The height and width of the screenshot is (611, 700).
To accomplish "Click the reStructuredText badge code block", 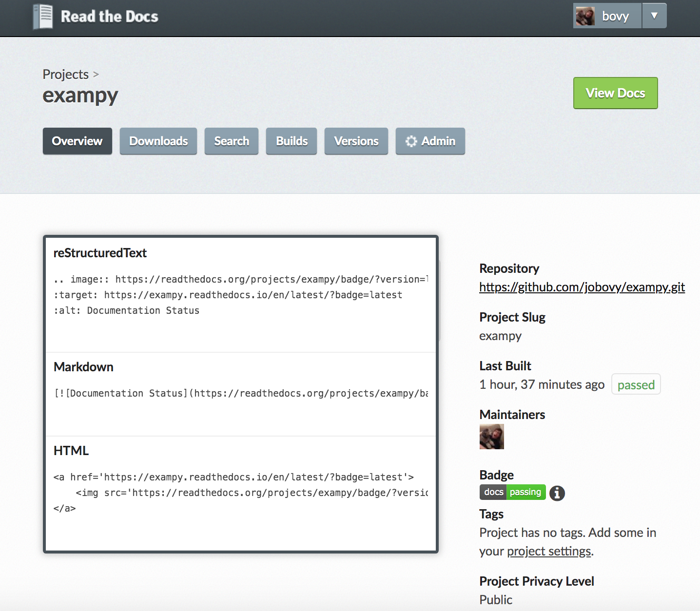I will 241,295.
